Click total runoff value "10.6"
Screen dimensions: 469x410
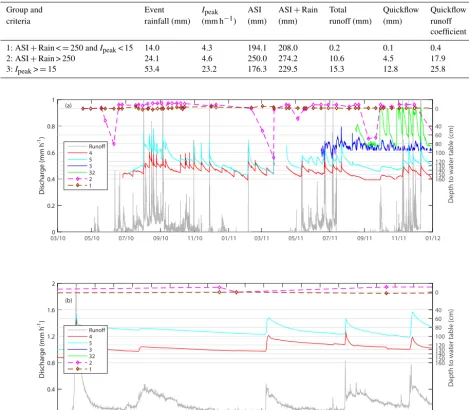tap(337, 59)
